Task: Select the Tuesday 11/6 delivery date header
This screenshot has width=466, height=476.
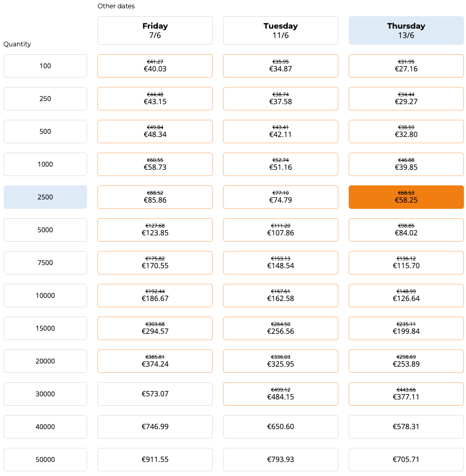Action: coord(280,30)
